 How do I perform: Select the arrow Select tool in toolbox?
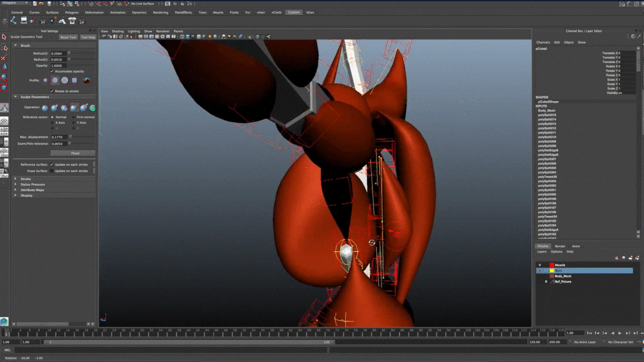tap(4, 37)
